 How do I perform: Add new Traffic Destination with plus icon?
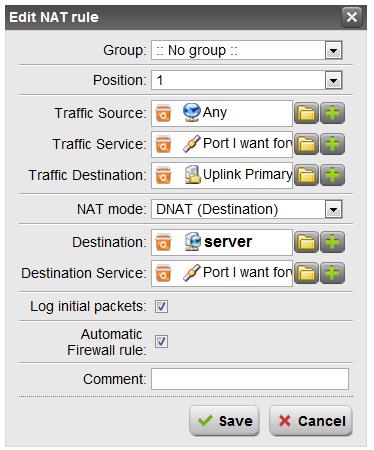tap(332, 175)
